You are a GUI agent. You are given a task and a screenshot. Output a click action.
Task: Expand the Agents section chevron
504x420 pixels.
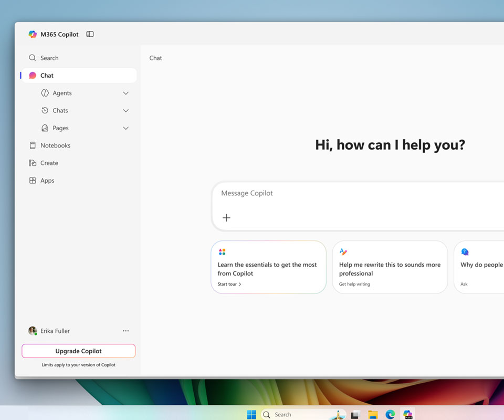pyautogui.click(x=125, y=93)
